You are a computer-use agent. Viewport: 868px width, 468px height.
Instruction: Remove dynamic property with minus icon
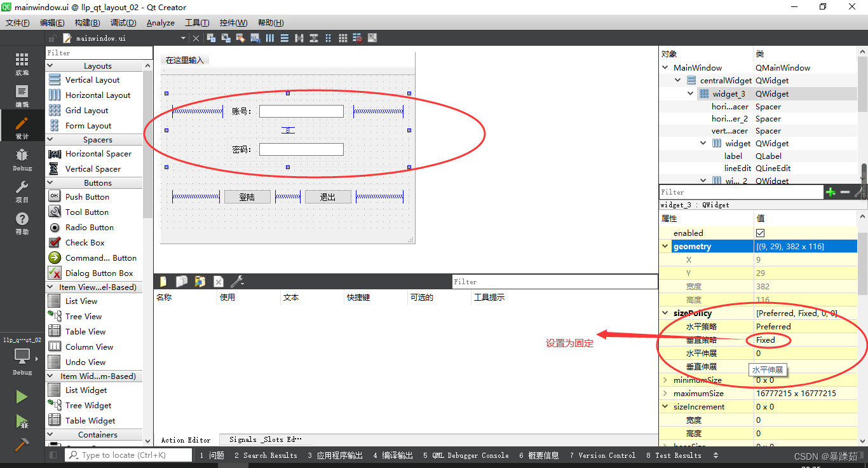[845, 192]
